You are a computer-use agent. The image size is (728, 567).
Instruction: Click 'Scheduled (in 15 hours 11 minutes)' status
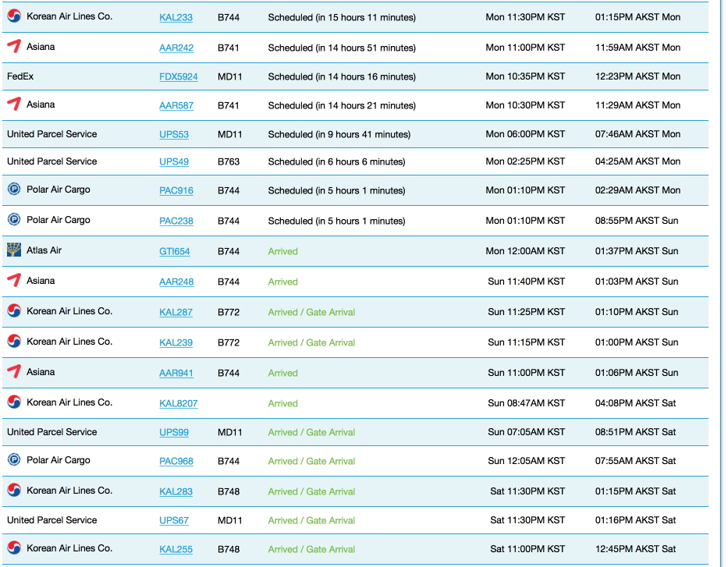click(342, 18)
